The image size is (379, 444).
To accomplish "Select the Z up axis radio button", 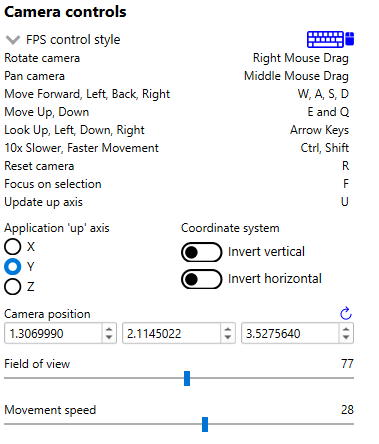I will pyautogui.click(x=13, y=287).
